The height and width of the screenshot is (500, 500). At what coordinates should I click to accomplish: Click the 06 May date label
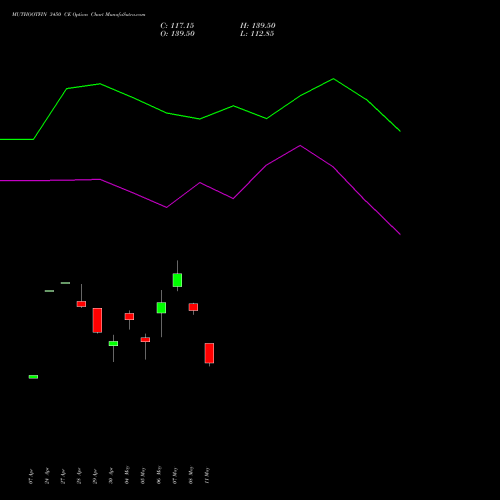coord(159,475)
